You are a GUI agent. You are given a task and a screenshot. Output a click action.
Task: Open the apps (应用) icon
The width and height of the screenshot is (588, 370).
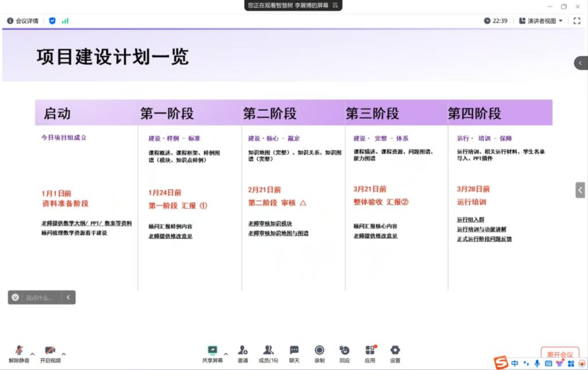370,350
